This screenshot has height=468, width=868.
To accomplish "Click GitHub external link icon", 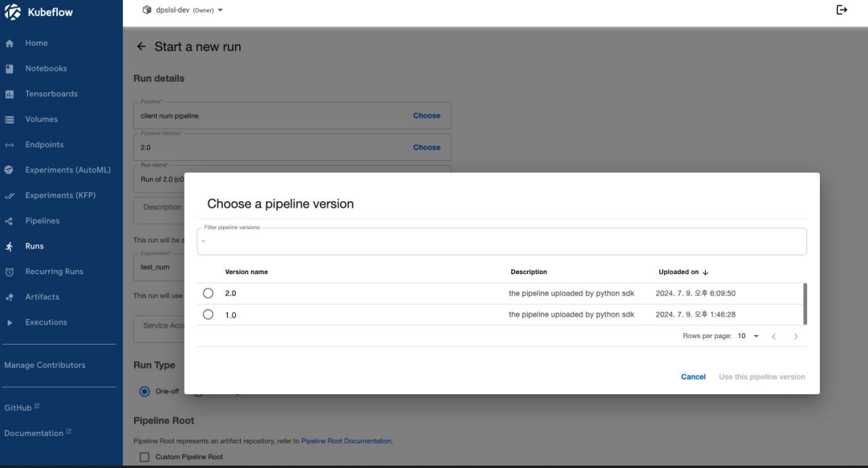I will tap(37, 406).
